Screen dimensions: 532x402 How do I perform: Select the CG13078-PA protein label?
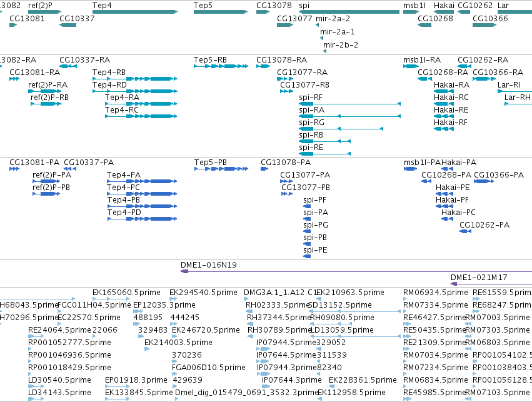286,163
